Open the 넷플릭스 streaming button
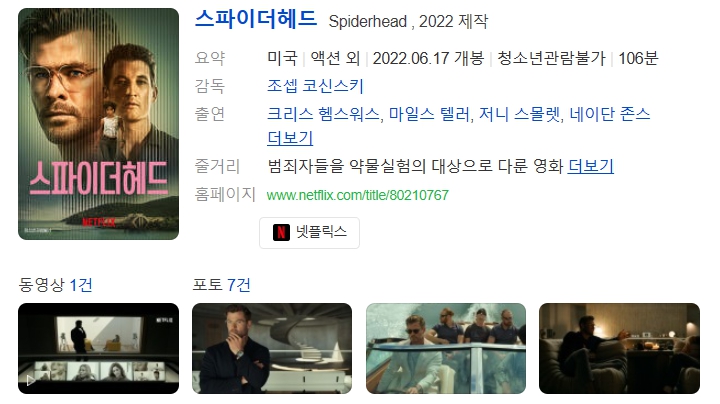The image size is (720, 404). pyautogui.click(x=309, y=233)
